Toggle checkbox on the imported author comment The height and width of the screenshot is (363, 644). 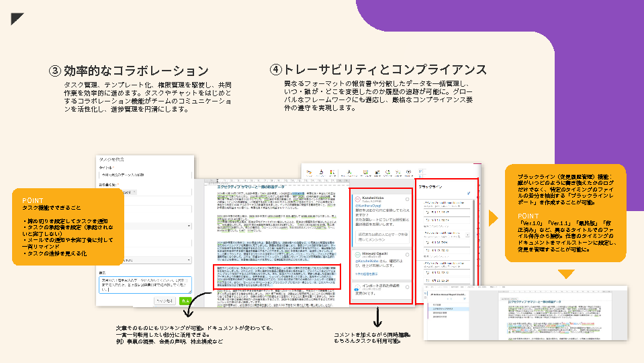(x=407, y=287)
